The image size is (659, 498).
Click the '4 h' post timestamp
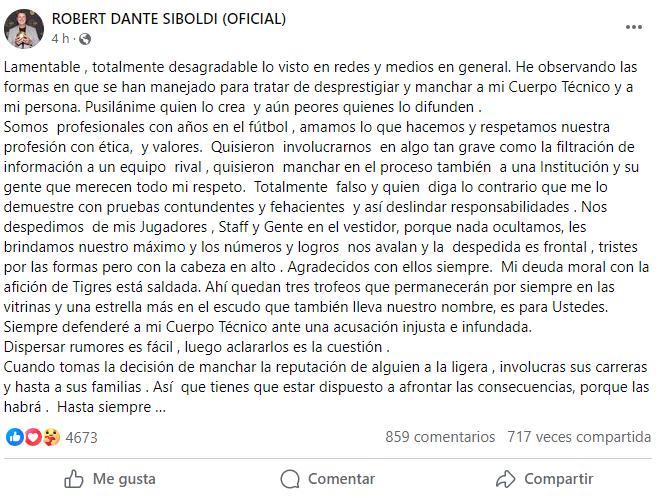pyautogui.click(x=62, y=39)
